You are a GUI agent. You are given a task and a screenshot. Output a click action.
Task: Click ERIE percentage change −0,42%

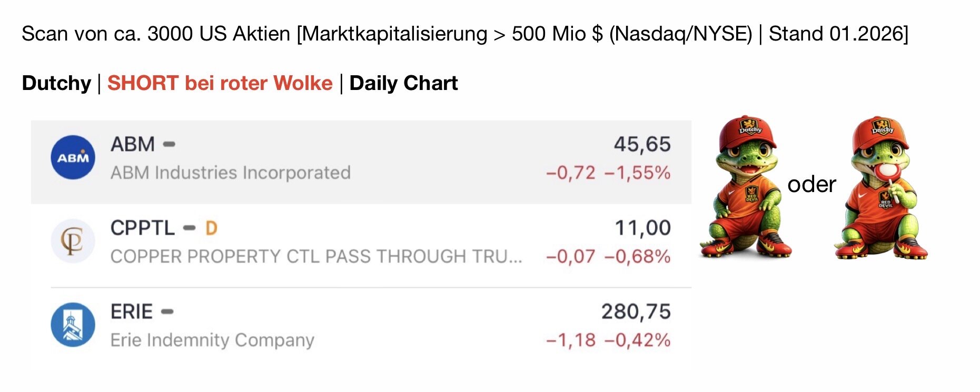637,340
